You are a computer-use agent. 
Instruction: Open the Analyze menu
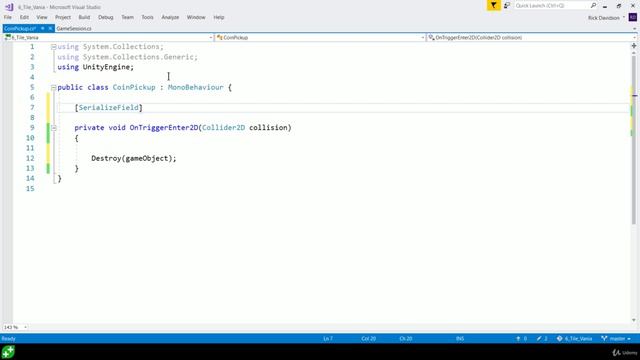click(x=170, y=17)
